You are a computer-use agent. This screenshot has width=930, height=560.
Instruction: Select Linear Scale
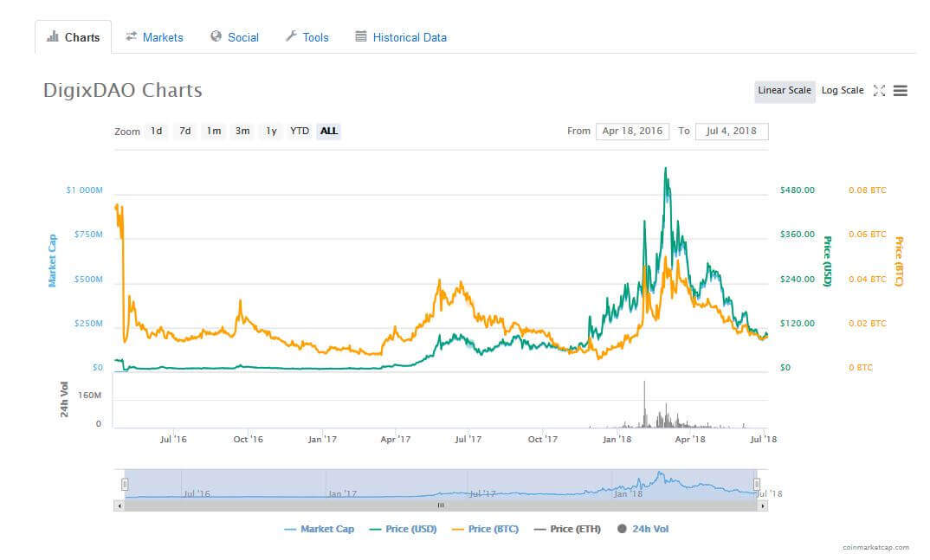[x=785, y=91]
